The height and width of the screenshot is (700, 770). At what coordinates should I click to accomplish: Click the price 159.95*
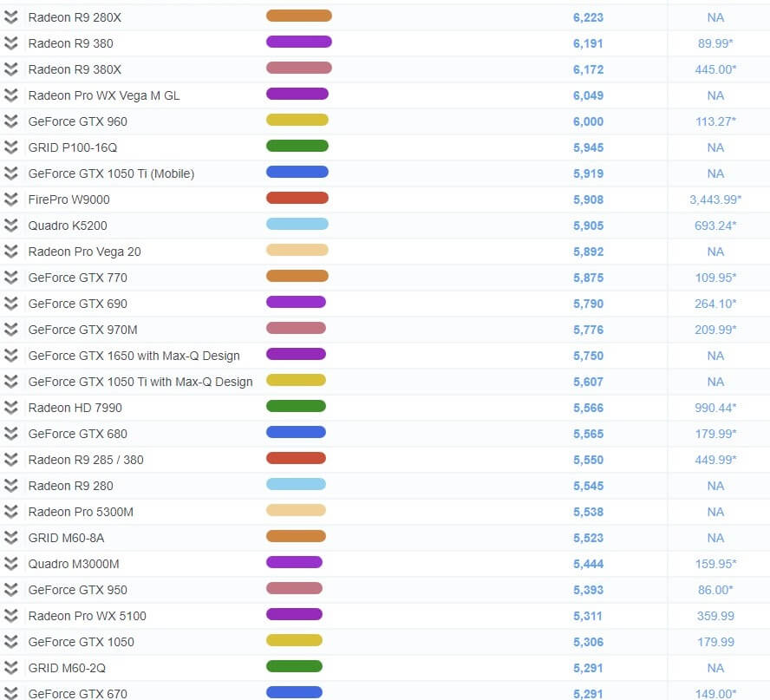click(715, 565)
